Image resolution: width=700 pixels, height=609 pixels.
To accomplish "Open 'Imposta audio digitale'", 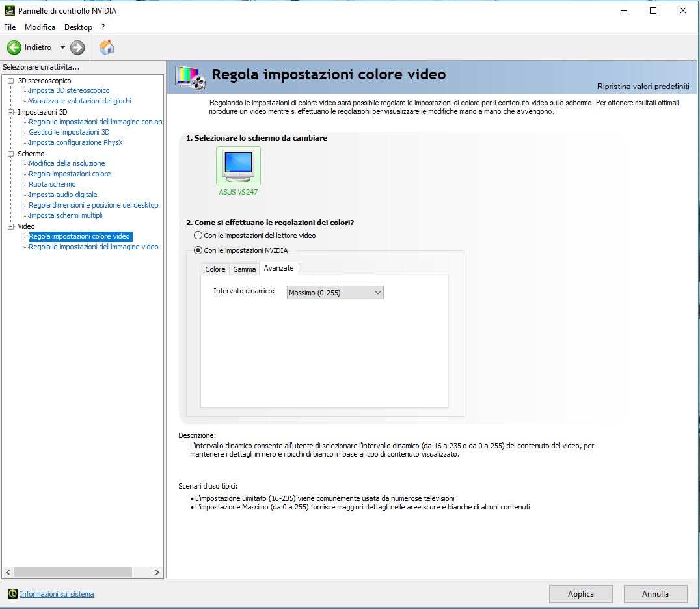I will (62, 195).
